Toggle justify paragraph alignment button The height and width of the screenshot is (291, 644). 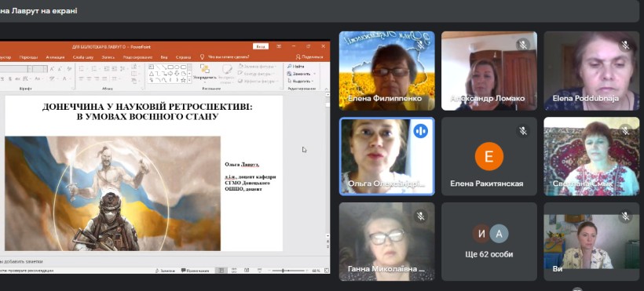pos(104,78)
